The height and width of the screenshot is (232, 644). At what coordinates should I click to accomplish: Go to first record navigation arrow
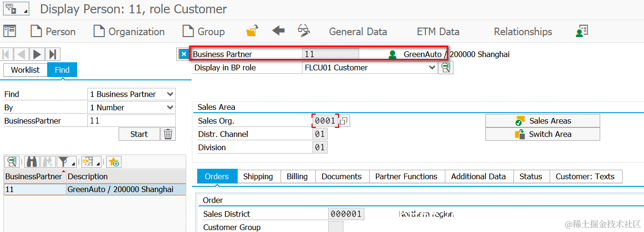(7, 54)
